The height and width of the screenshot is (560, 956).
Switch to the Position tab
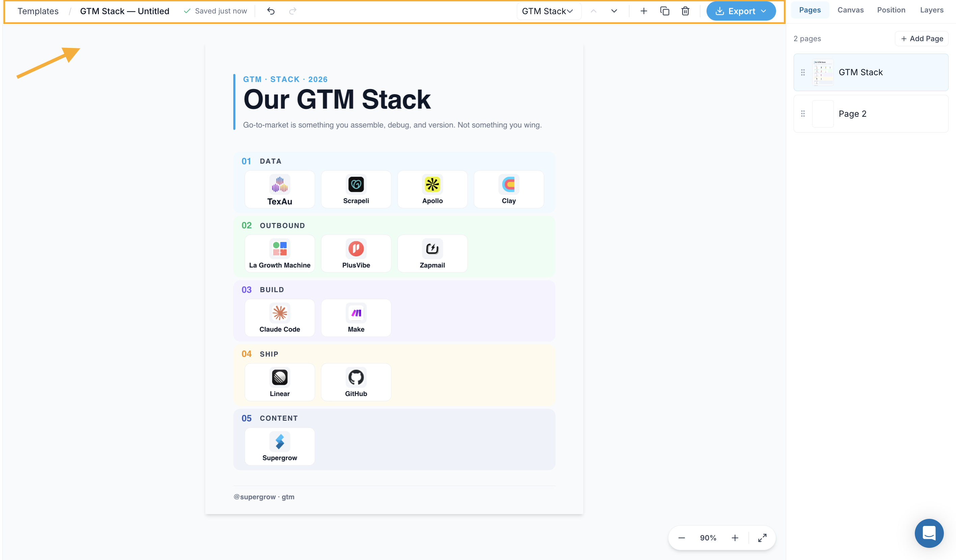(x=891, y=10)
